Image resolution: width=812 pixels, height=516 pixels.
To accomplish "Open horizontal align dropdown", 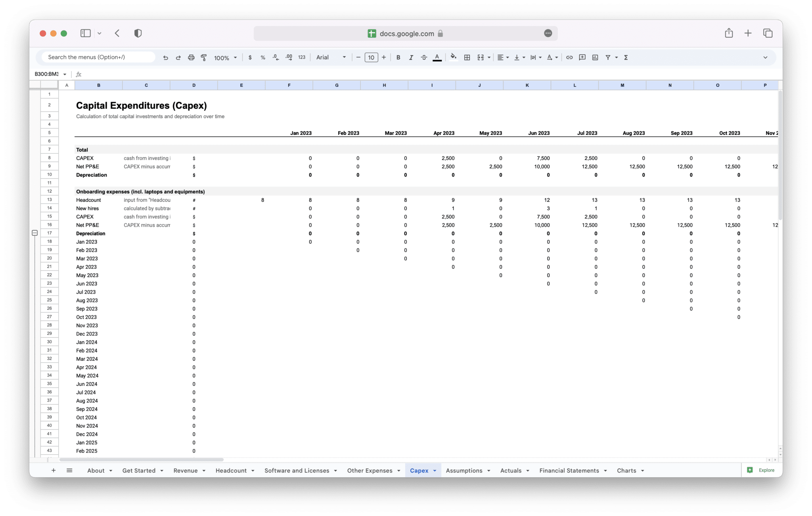I will pos(503,57).
